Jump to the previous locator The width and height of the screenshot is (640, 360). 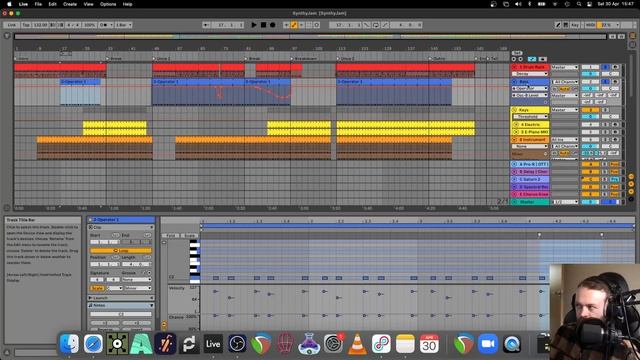[x=514, y=59]
